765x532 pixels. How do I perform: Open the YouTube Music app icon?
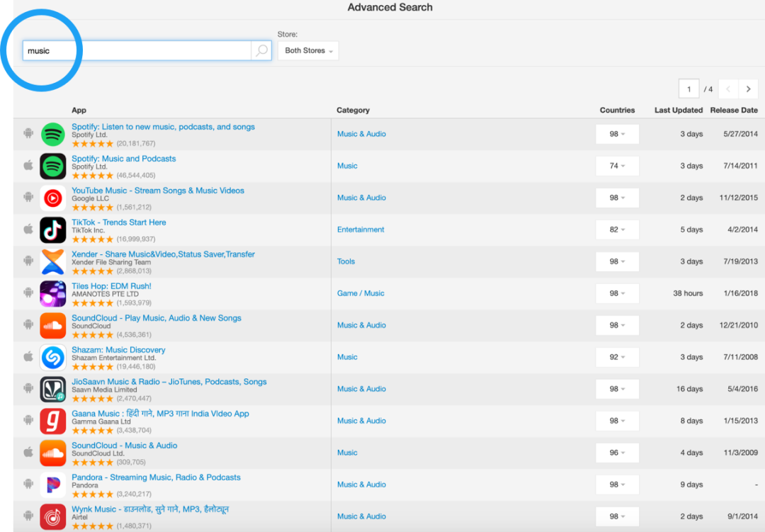pyautogui.click(x=52, y=198)
